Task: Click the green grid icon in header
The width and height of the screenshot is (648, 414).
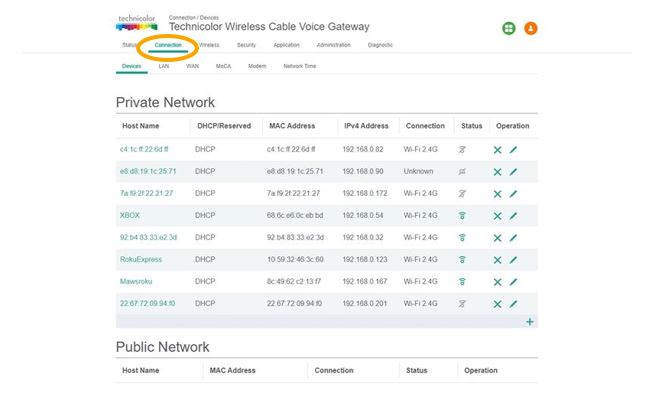Action: [509, 28]
